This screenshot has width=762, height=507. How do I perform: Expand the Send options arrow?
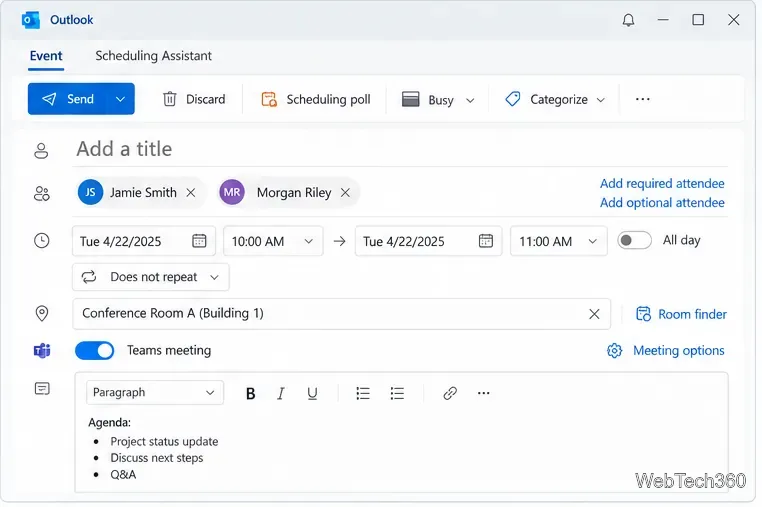121,99
